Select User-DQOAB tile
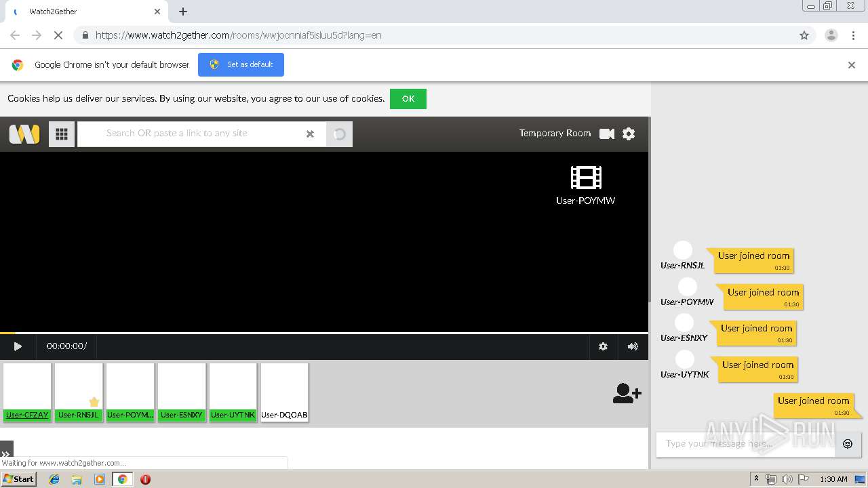The width and height of the screenshot is (868, 488). 285,392
